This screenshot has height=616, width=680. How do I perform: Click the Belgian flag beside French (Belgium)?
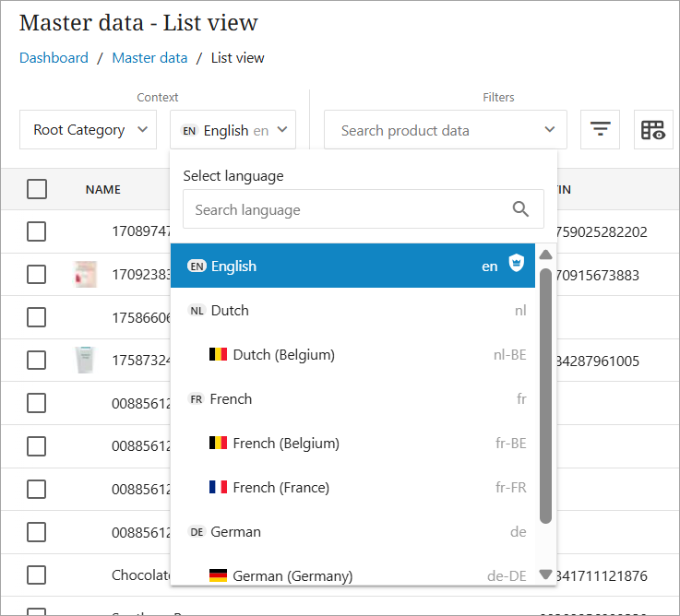pyautogui.click(x=218, y=444)
